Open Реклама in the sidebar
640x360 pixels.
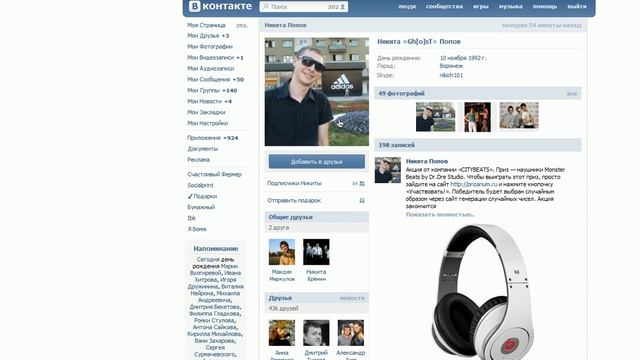pyautogui.click(x=198, y=160)
